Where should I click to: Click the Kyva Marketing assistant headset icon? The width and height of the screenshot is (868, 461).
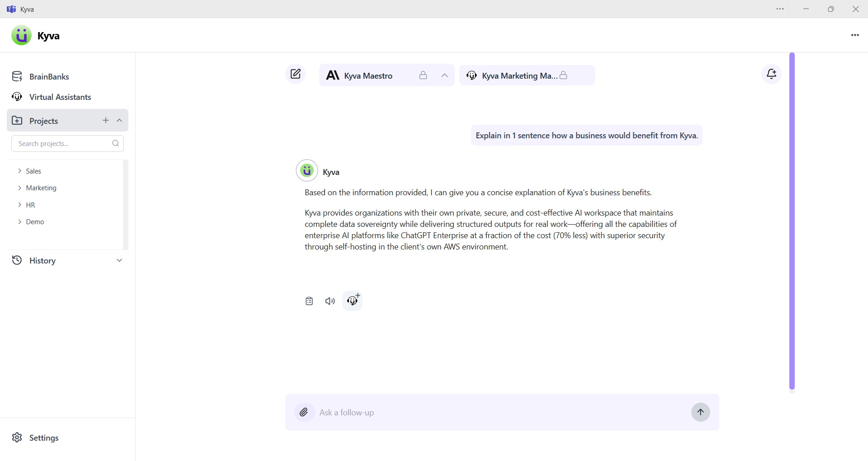click(x=472, y=75)
